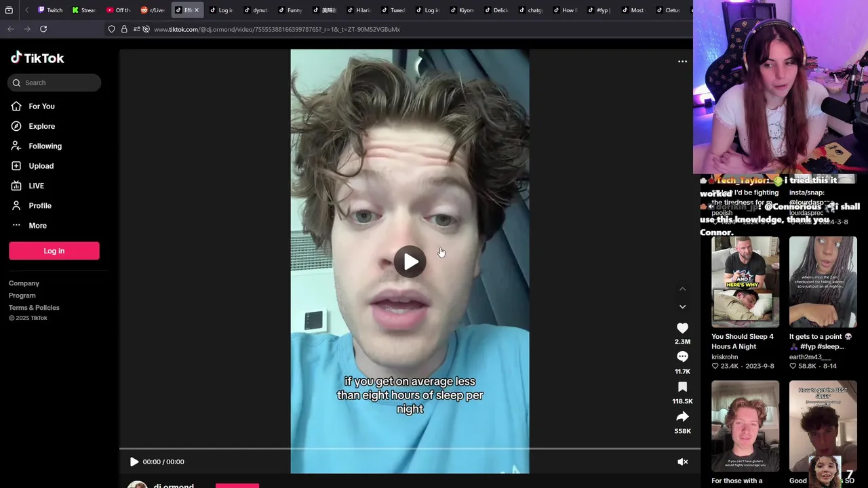The width and height of the screenshot is (868, 488).
Task: Switch to the Kiyom tab
Action: coord(462,10)
